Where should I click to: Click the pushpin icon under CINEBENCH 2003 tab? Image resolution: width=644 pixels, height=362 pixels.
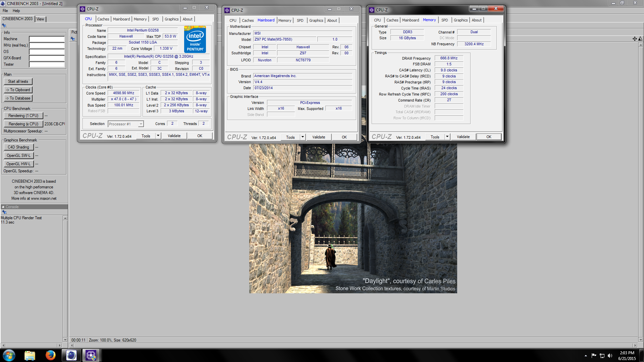tap(4, 25)
